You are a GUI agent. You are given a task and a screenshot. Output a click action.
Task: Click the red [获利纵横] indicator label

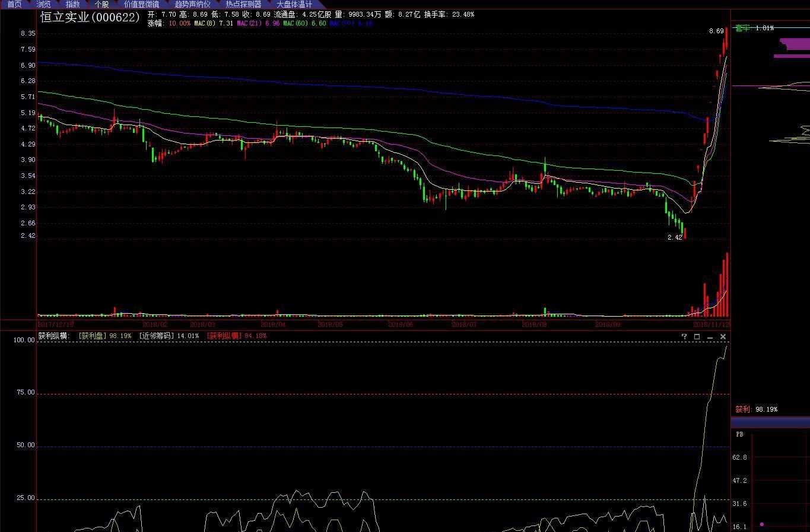(x=224, y=336)
